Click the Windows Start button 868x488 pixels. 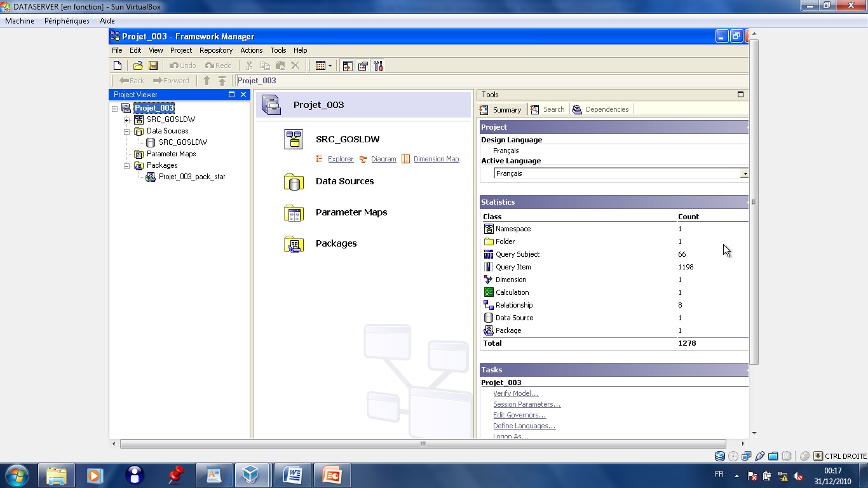pyautogui.click(x=16, y=475)
